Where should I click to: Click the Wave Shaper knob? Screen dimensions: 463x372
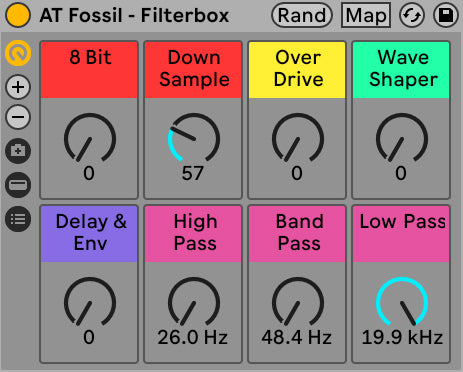(402, 138)
